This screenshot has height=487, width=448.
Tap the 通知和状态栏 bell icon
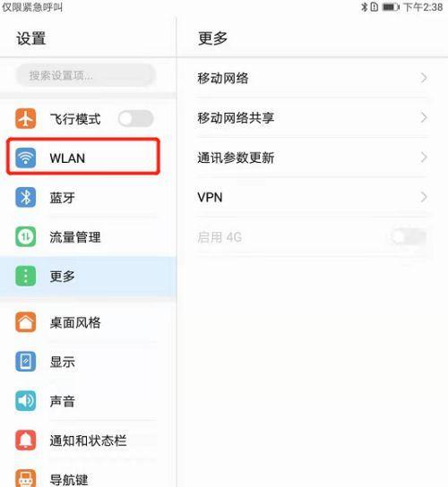point(25,440)
